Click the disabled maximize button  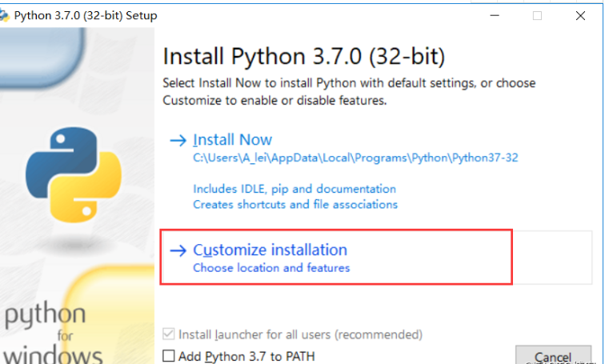(x=537, y=15)
